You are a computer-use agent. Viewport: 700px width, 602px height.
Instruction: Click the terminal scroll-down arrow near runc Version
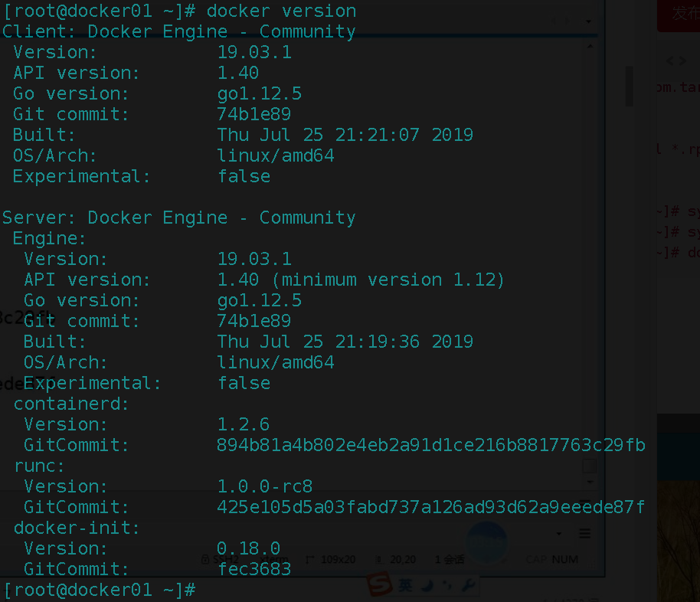pos(590,482)
